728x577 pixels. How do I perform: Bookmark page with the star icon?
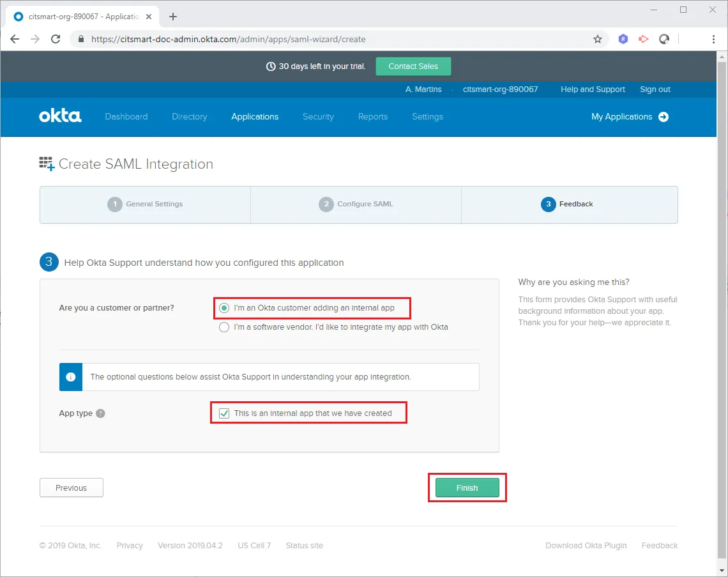598,39
